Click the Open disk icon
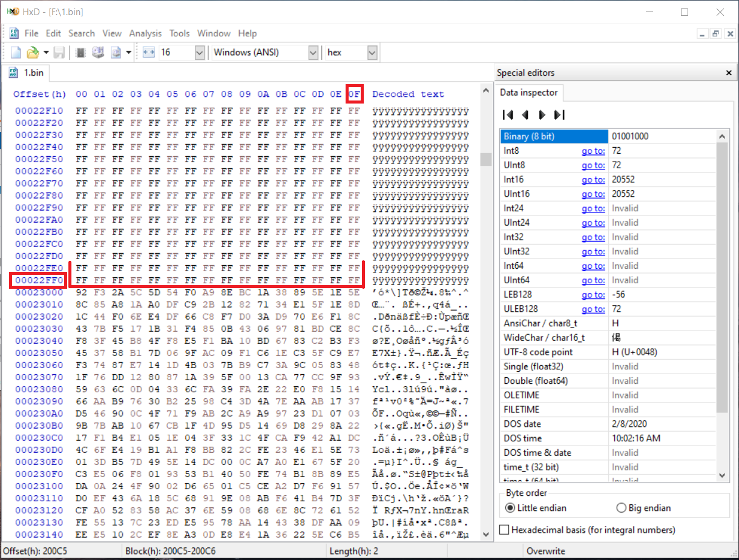The image size is (739, 560). point(97,53)
